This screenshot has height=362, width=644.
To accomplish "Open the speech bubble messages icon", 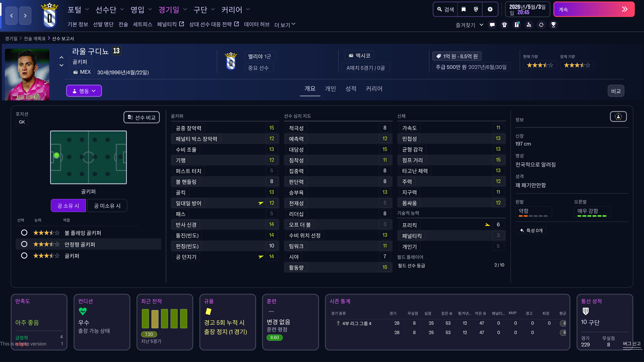I will (x=492, y=25).
